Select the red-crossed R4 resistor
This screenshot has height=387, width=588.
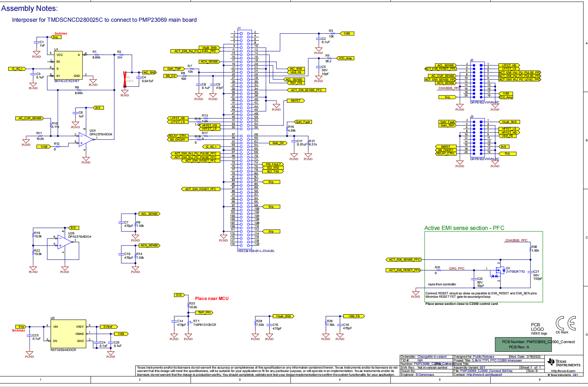point(125,79)
